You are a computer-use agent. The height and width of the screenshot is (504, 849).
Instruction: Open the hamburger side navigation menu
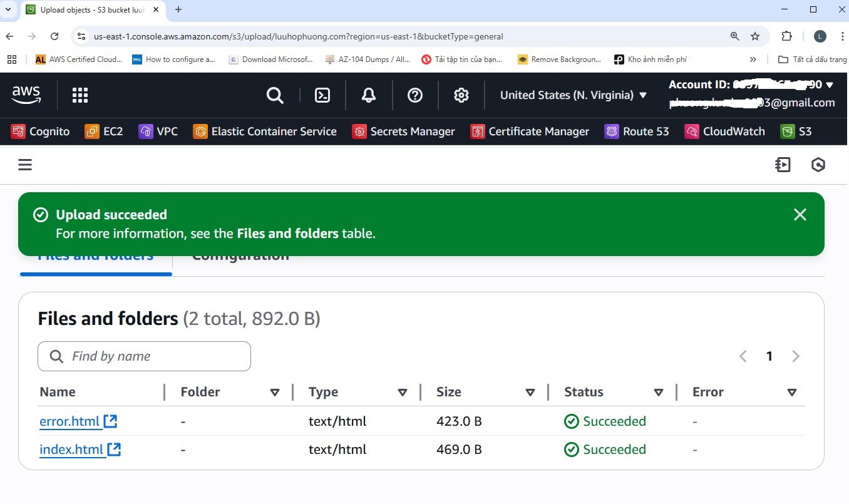click(x=25, y=165)
